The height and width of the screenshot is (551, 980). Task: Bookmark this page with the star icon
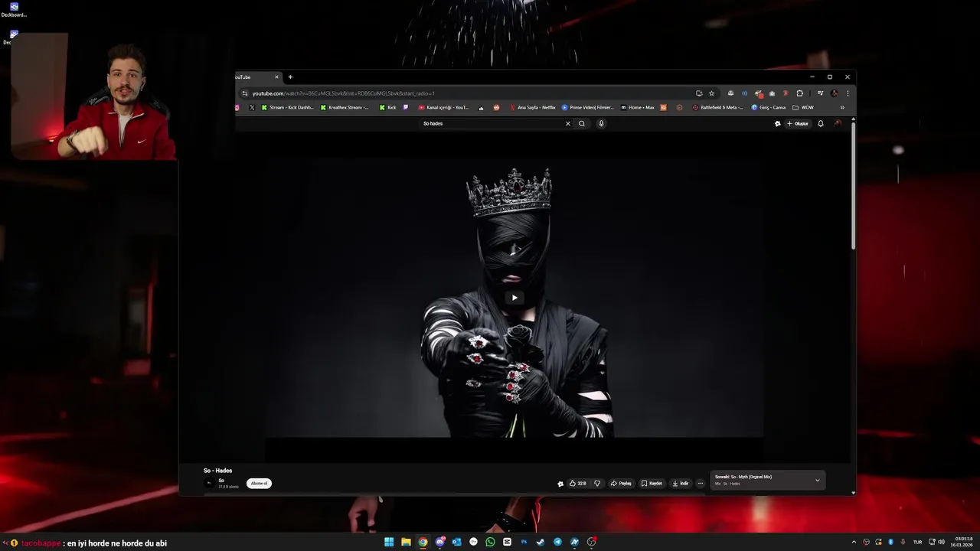click(x=711, y=93)
